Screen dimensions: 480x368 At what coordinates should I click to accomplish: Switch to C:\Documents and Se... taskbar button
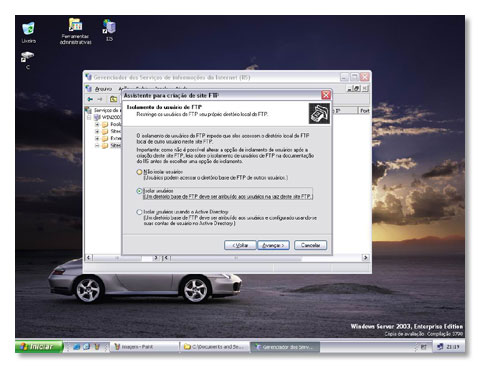pos(215,347)
